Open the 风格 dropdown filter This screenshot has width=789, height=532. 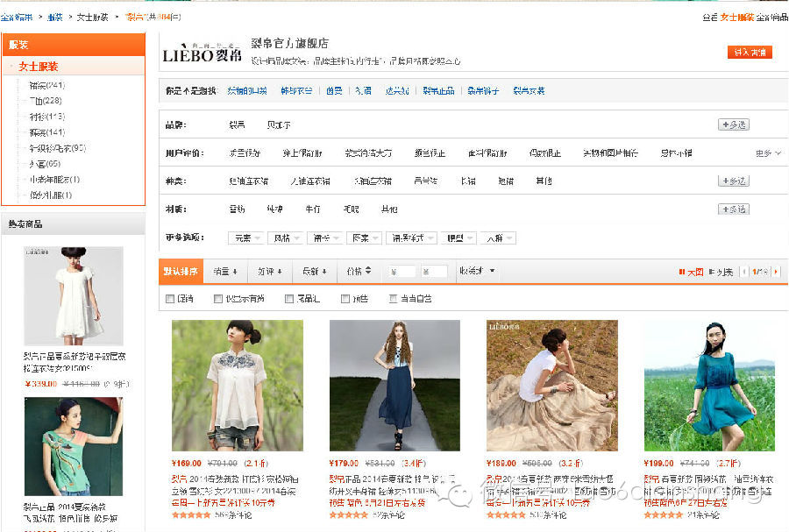(x=285, y=238)
